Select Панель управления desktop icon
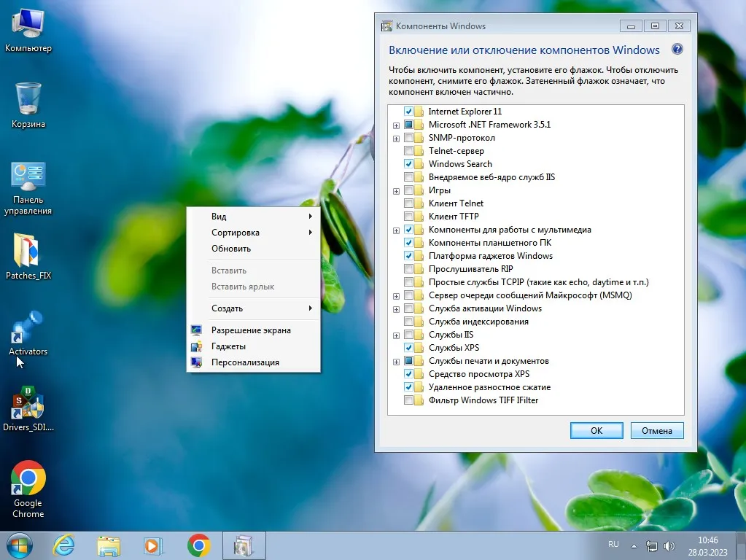The width and height of the screenshot is (746, 560). [28, 188]
